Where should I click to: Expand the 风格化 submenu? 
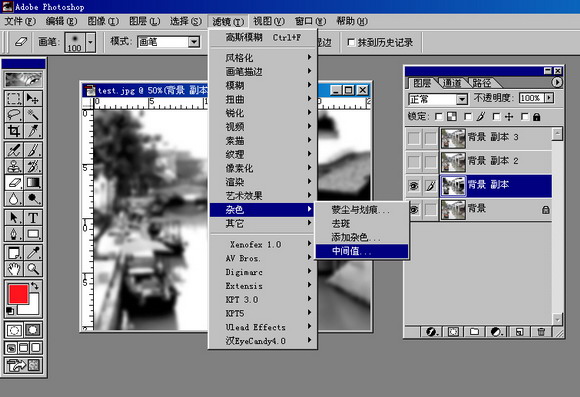coord(263,57)
